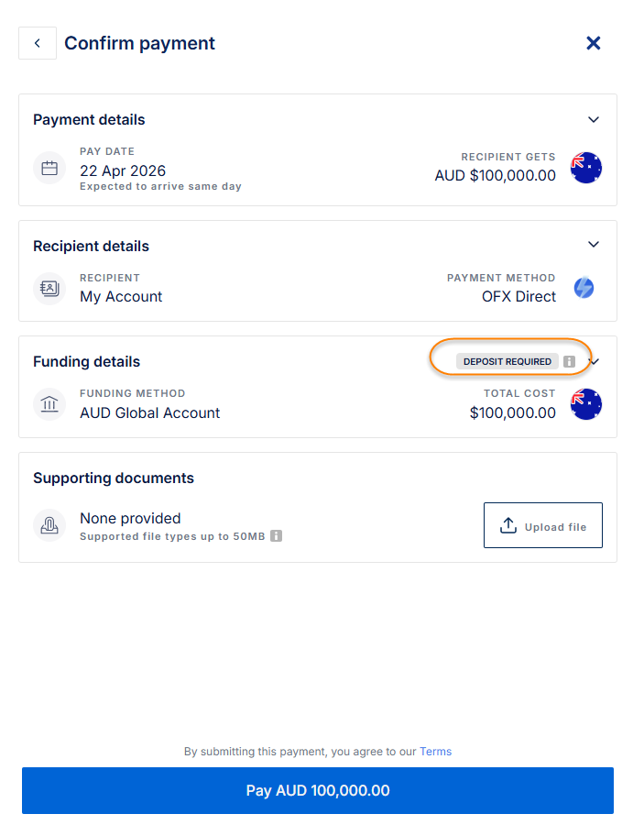Image resolution: width=644 pixels, height=825 pixels.
Task: Click the Australian flag beside recipient amount
Action: (x=586, y=168)
